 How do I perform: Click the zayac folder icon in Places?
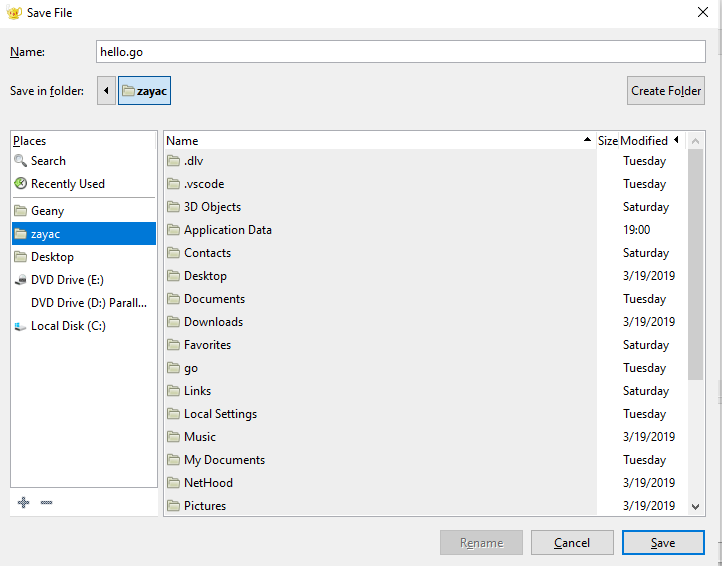pyautogui.click(x=20, y=233)
